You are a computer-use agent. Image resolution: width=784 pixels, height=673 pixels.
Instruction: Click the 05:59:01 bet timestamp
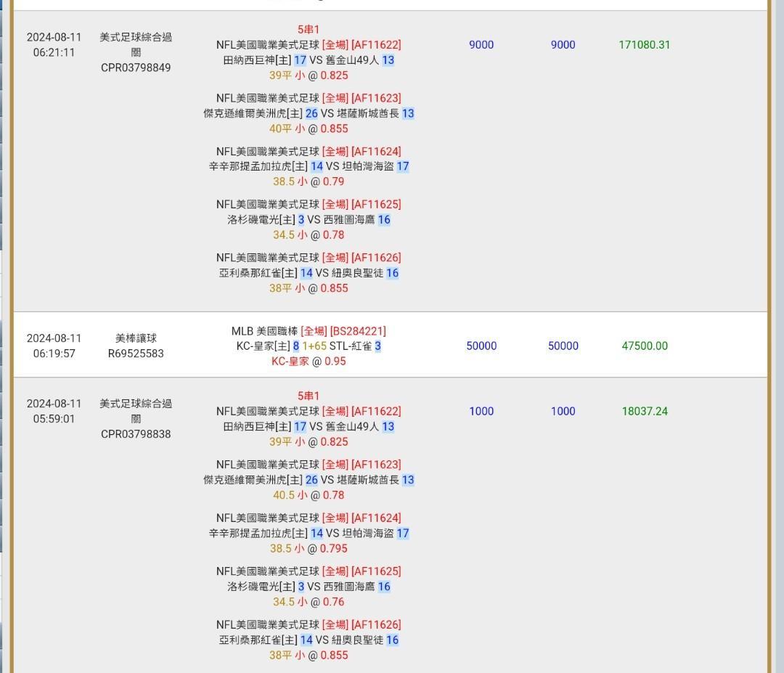click(x=54, y=419)
